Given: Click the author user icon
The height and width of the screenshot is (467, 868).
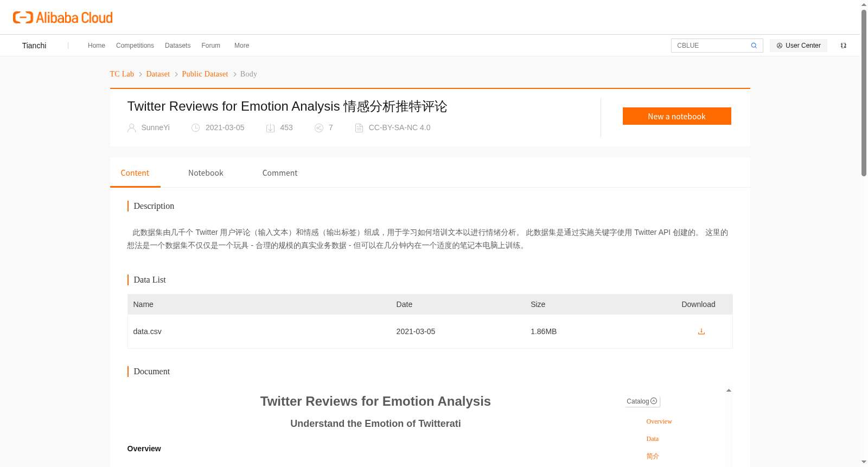Looking at the screenshot, I should click(x=131, y=128).
